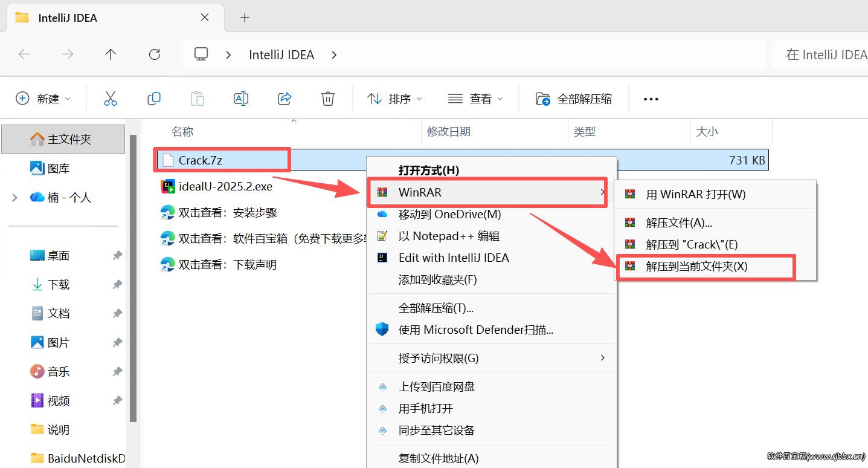Click the 全部解压缩 toolbar button
The height and width of the screenshot is (468, 868).
point(574,99)
